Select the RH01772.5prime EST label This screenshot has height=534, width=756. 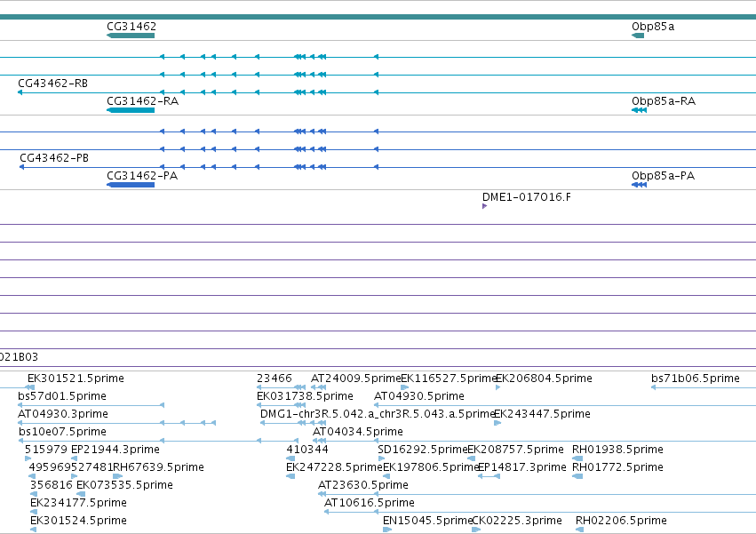click(617, 468)
